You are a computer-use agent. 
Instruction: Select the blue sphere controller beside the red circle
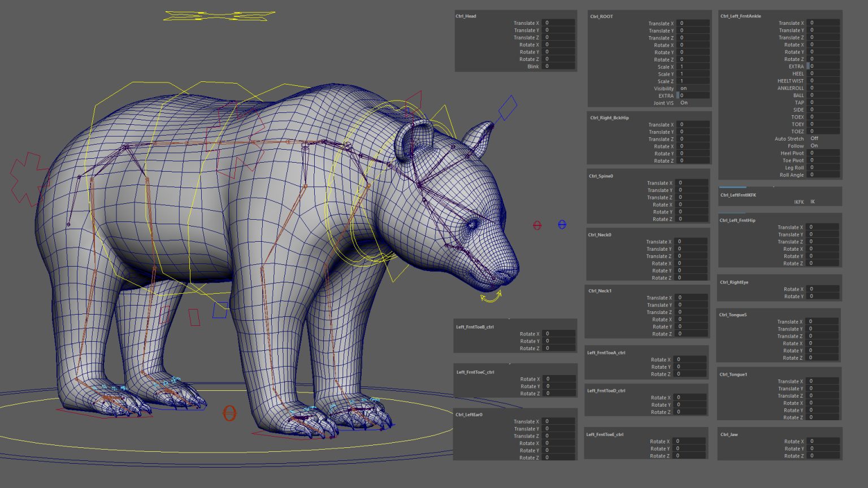561,224
